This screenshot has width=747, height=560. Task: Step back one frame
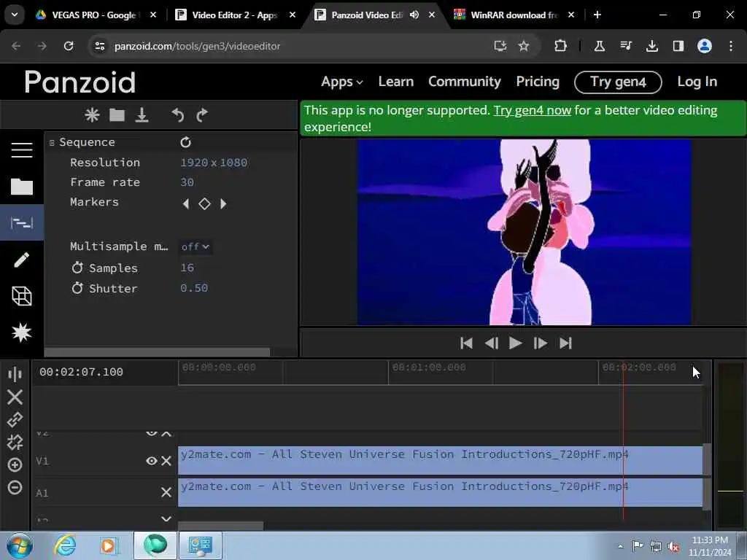tap(491, 343)
